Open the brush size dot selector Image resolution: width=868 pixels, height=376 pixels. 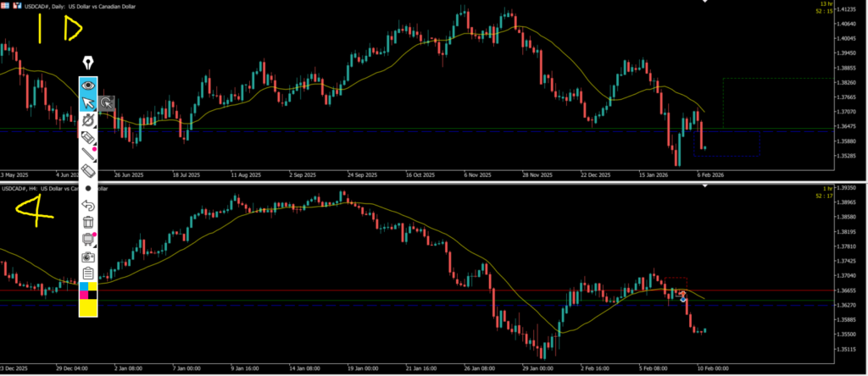pyautogui.click(x=88, y=188)
